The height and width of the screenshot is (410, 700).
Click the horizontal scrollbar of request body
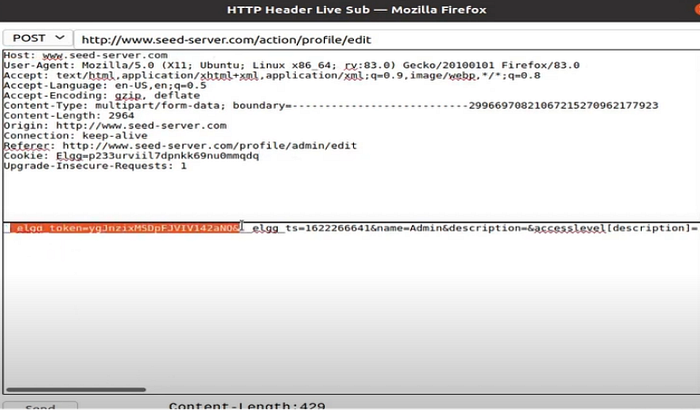pyautogui.click(x=76, y=389)
